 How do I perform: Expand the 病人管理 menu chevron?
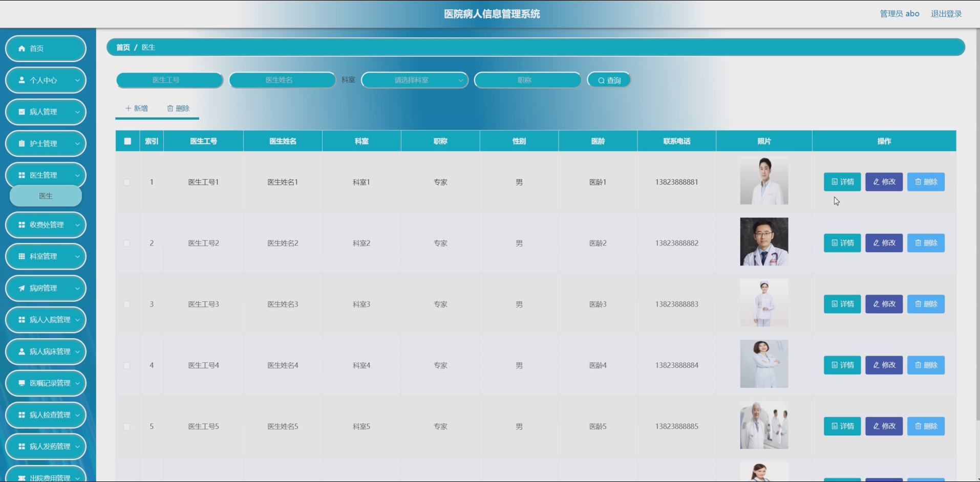pos(77,112)
